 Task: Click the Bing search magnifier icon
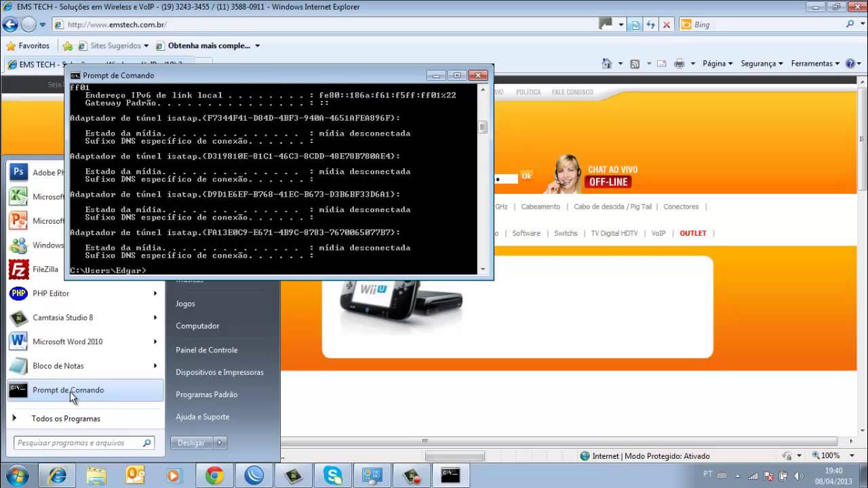point(850,24)
